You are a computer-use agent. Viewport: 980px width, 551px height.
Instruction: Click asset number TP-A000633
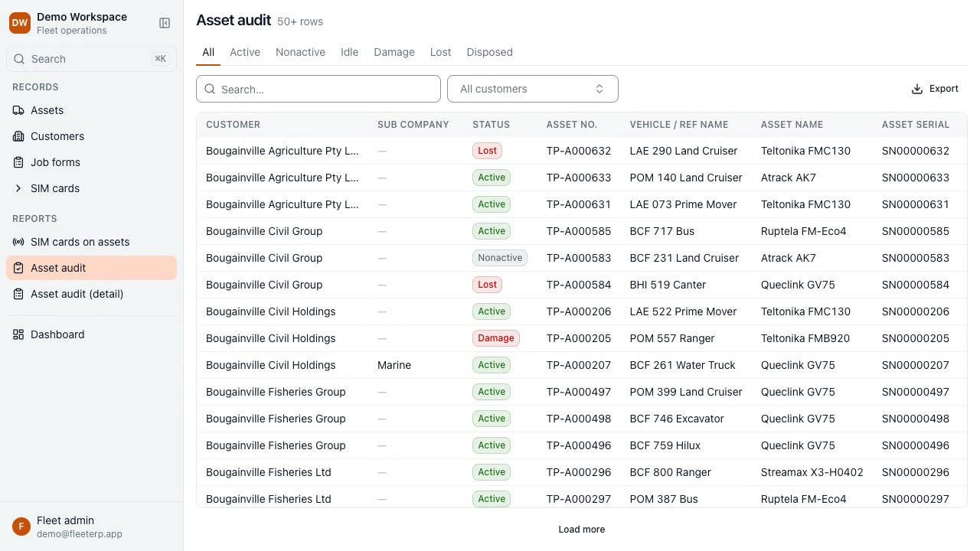(579, 178)
